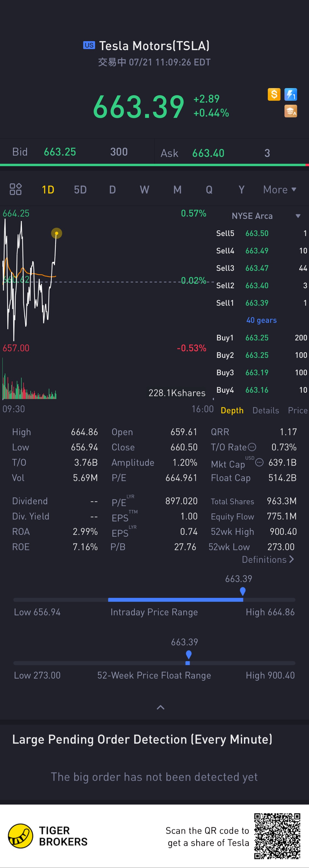Tap the 52-week price range marker
The image size is (309, 868).
coord(189,655)
